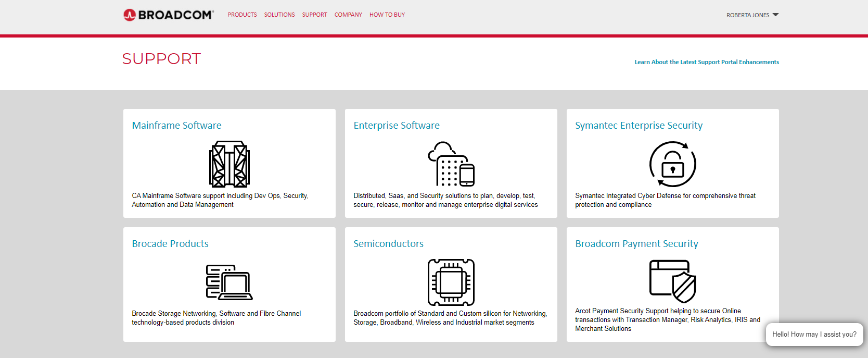
Task: Click the Semiconductors chip icon
Action: 451,282
